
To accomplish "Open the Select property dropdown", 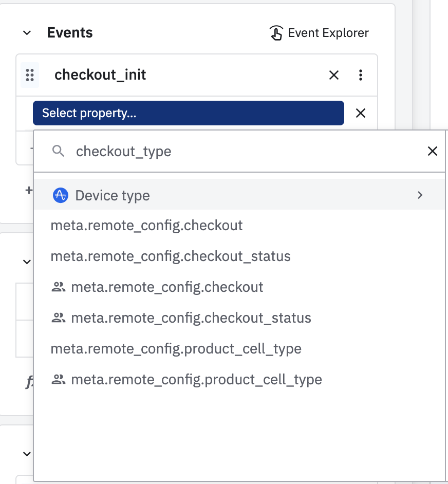I will pyautogui.click(x=188, y=113).
